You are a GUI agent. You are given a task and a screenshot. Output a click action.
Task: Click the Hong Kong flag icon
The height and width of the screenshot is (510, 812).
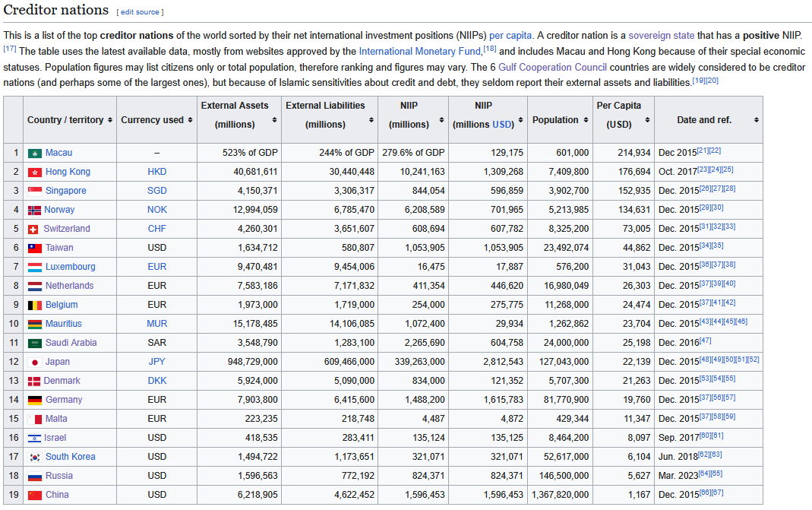click(x=35, y=172)
